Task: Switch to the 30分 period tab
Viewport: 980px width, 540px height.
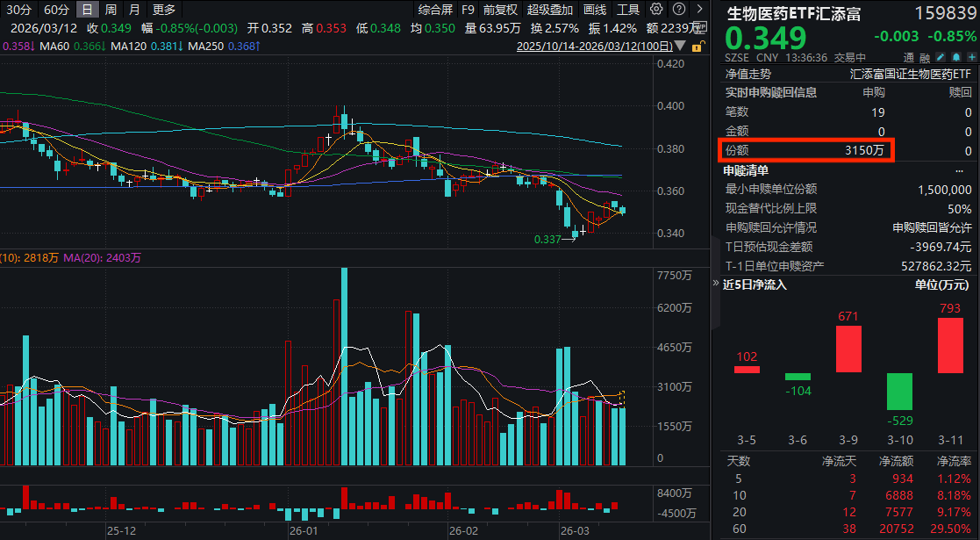Action: (18, 10)
